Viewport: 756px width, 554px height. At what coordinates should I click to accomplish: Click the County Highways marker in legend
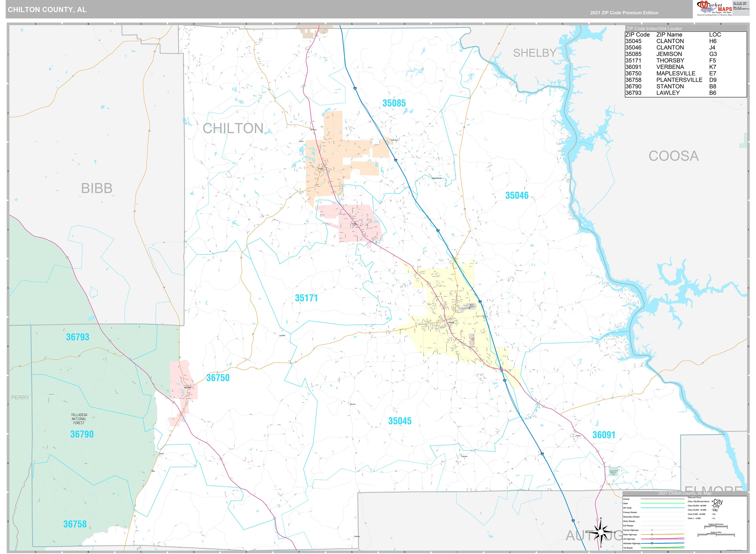point(652,530)
